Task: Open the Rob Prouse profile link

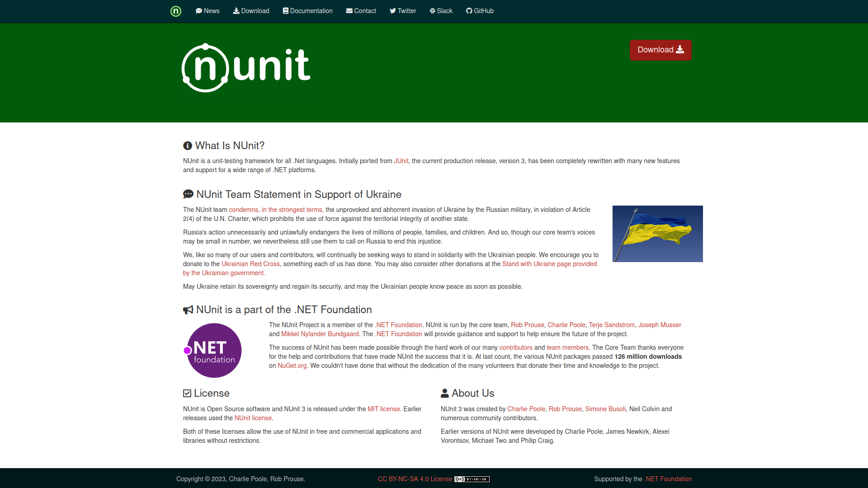Action: tap(527, 325)
